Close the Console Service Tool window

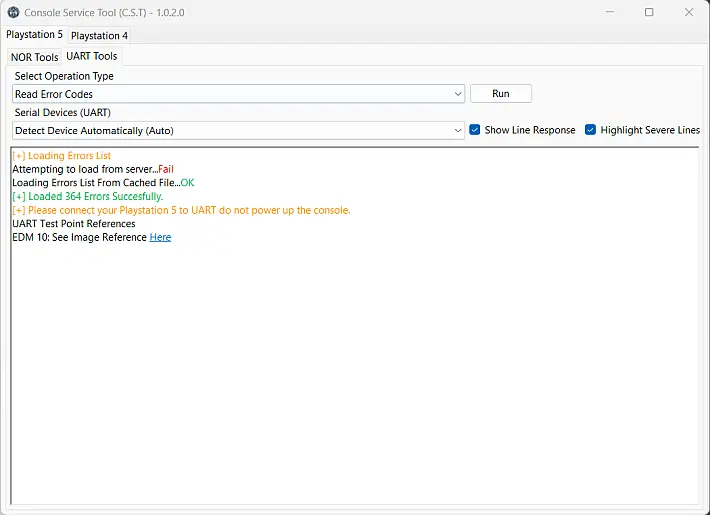click(689, 12)
